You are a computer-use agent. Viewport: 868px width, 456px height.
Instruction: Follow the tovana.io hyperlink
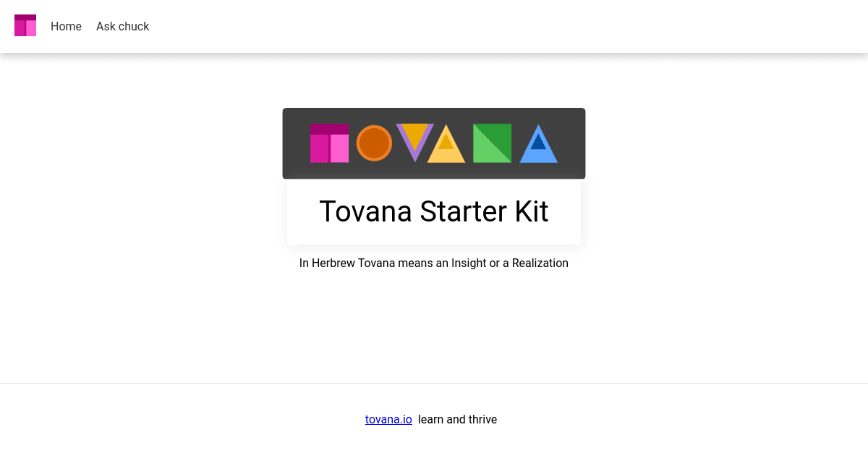[388, 419]
